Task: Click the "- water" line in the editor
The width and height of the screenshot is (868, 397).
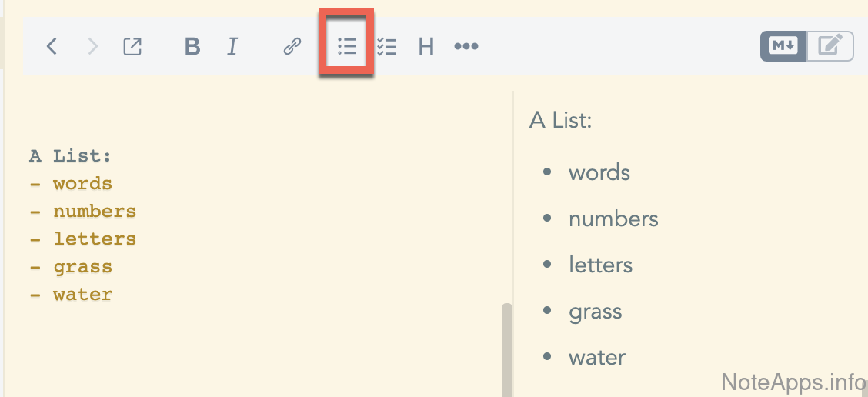Action: coord(71,295)
